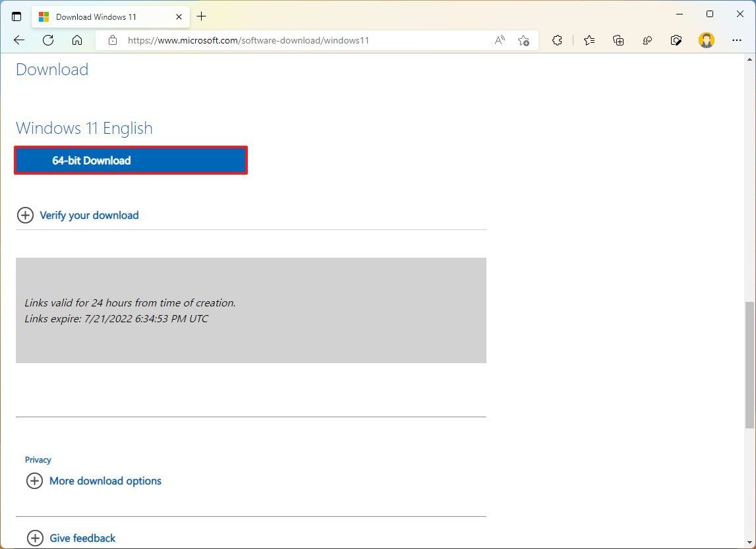Open the Collections icon
This screenshot has width=756, height=549.
click(618, 40)
